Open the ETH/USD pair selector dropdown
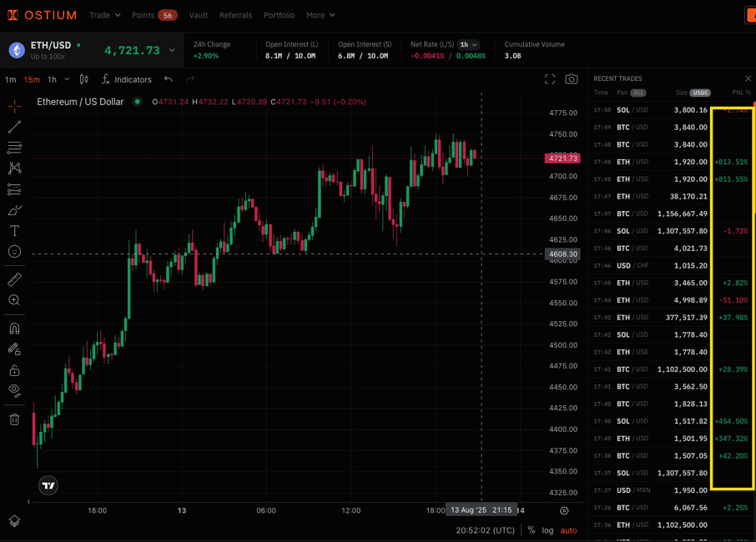 tap(172, 50)
